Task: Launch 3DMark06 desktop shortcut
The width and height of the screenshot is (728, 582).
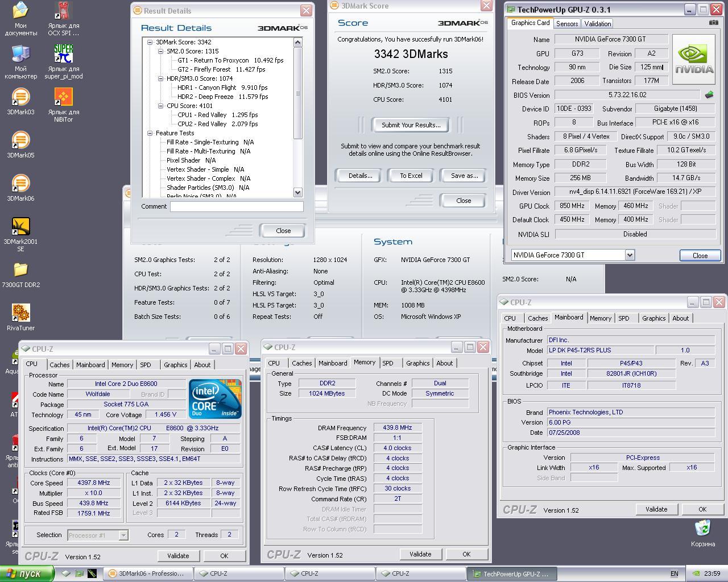Action: [20, 184]
